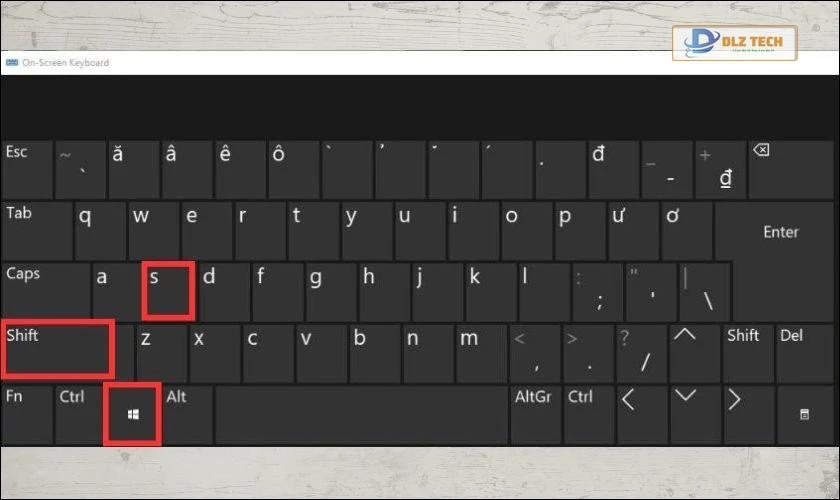Toggle the left Shift key
840x500 pixels.
(x=58, y=349)
